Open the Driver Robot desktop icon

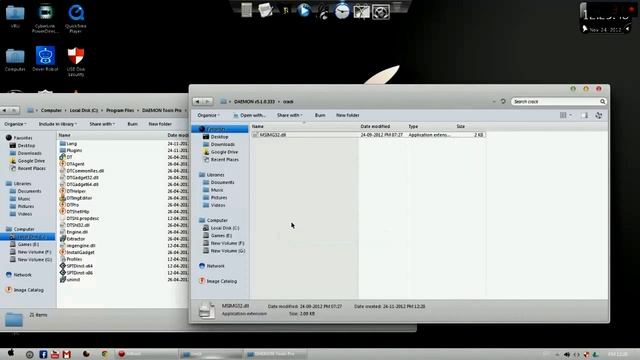click(45, 59)
